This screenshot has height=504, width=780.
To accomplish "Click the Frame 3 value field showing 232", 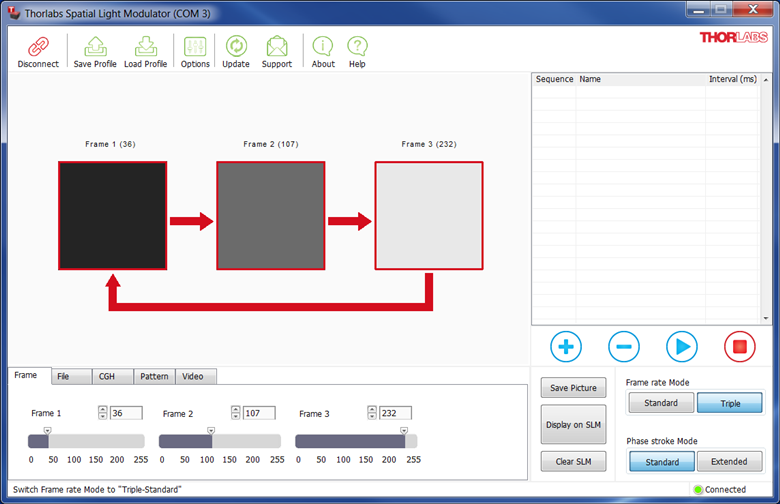I will tap(395, 413).
